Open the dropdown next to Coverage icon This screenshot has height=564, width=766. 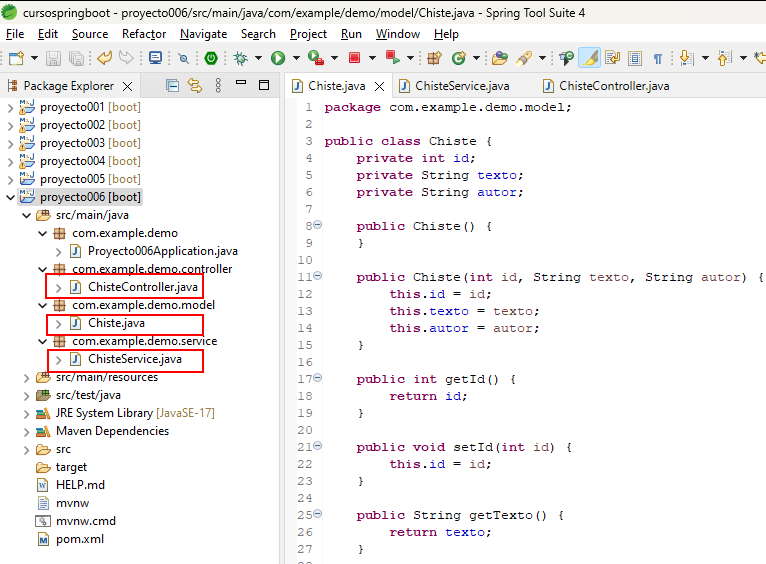(334, 58)
